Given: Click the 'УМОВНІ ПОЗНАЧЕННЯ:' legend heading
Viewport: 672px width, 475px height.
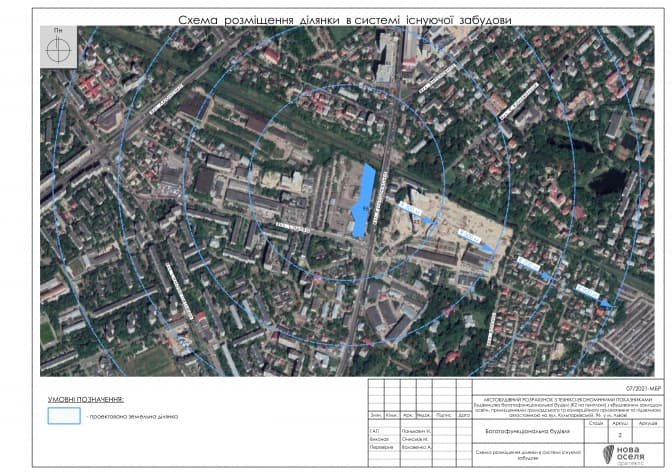Looking at the screenshot, I should click(x=86, y=400).
